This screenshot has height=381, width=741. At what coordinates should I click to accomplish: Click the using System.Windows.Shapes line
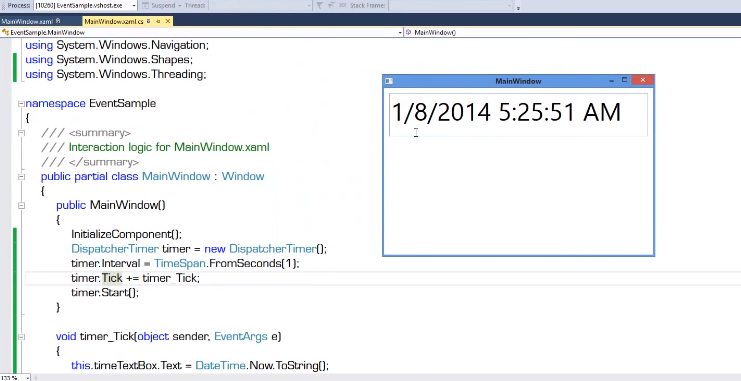click(x=109, y=60)
